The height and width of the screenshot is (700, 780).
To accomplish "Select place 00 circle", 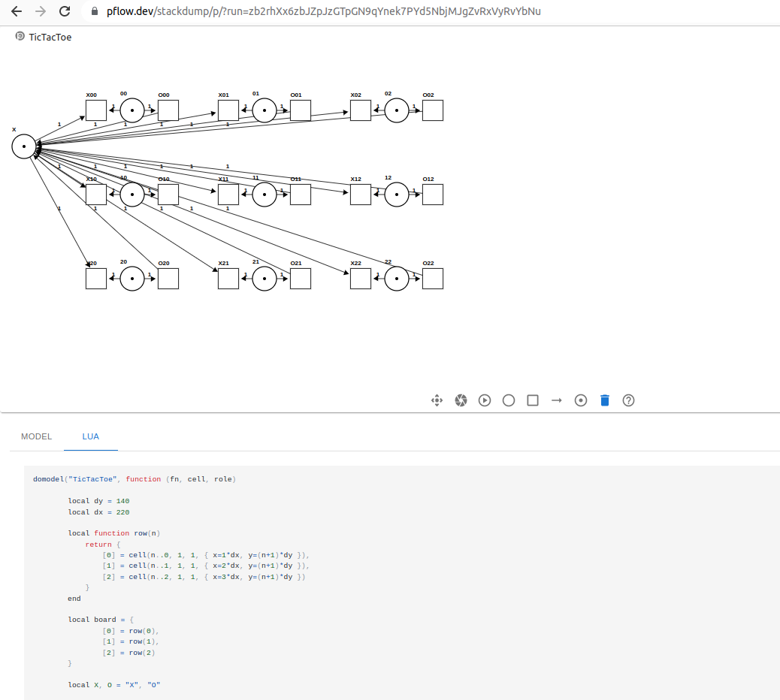I will coord(132,110).
